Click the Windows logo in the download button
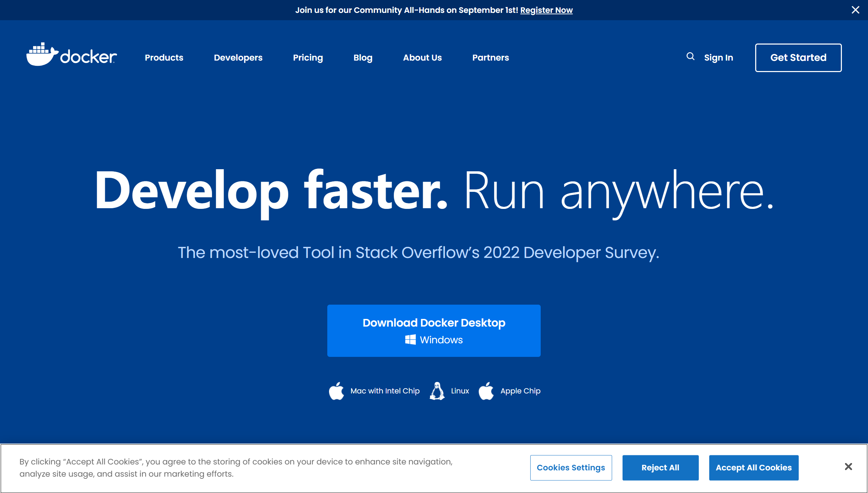This screenshot has width=868, height=493. (411, 339)
